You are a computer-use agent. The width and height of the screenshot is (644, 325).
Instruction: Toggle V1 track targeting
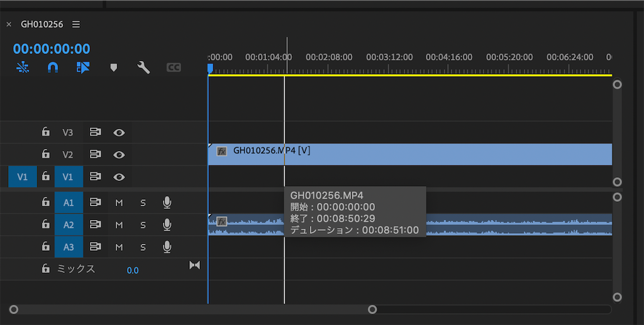(69, 177)
